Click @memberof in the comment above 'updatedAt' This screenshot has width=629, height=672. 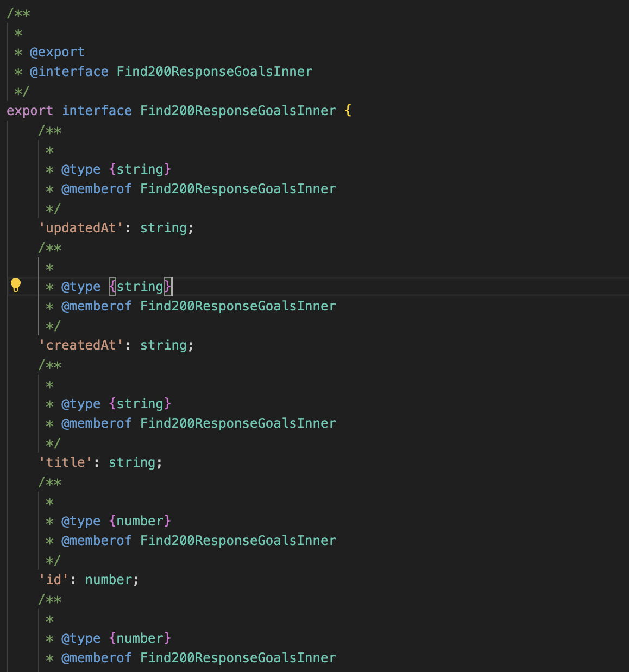click(97, 189)
